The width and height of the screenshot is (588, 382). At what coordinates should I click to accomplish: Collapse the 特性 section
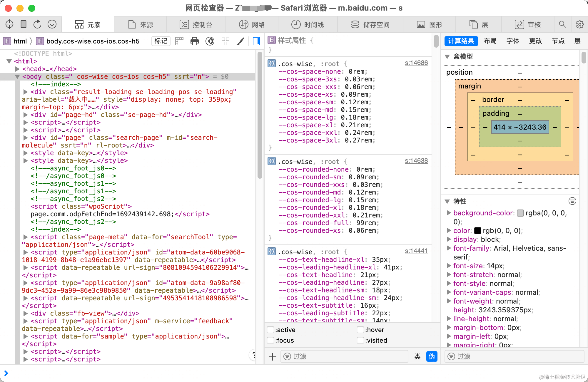pos(447,202)
